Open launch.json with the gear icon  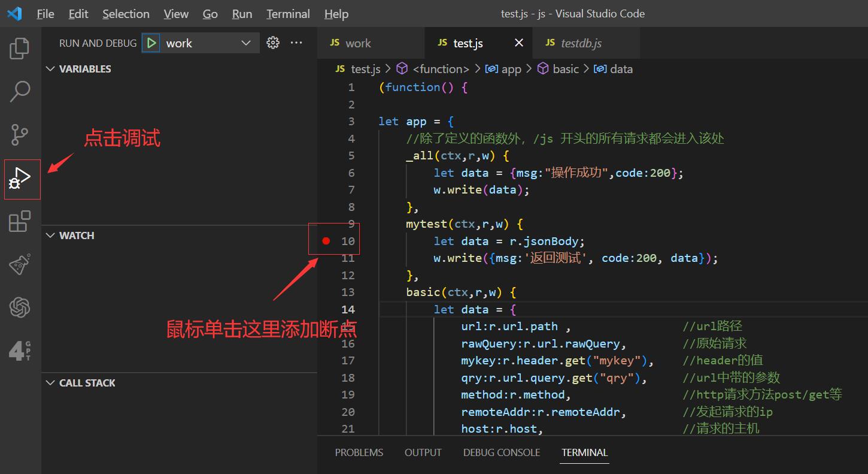click(273, 43)
